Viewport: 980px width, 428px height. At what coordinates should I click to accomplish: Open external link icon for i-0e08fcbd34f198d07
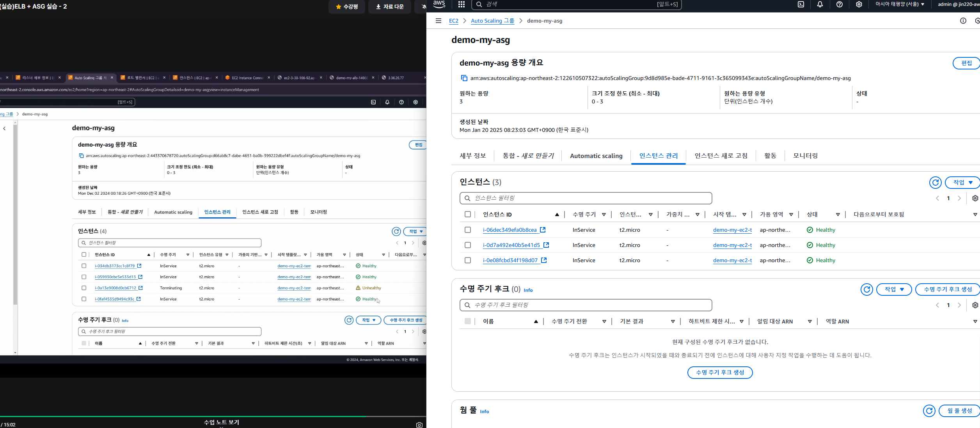coord(544,260)
